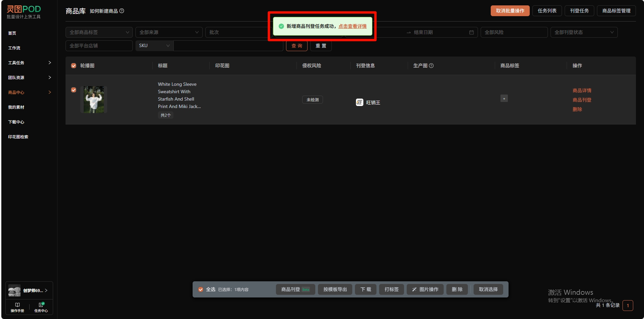Toggle the 全选 checkbox in bottom bar
Image resolution: width=644 pixels, height=319 pixels.
(201, 289)
